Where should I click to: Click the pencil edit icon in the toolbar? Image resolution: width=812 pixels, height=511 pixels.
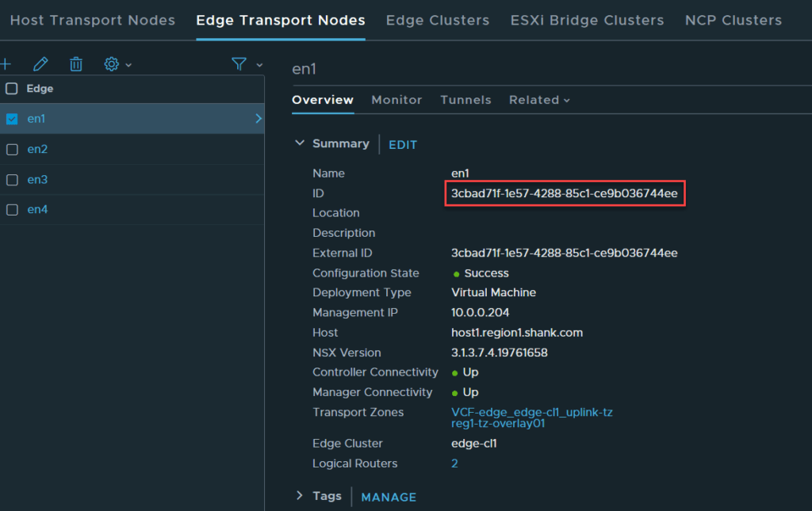(40, 64)
